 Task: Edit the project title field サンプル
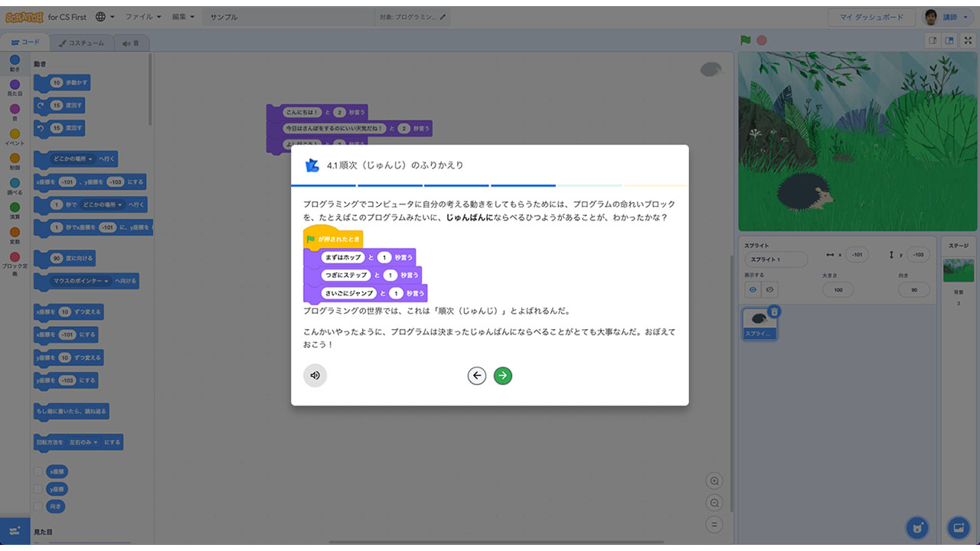pos(288,17)
